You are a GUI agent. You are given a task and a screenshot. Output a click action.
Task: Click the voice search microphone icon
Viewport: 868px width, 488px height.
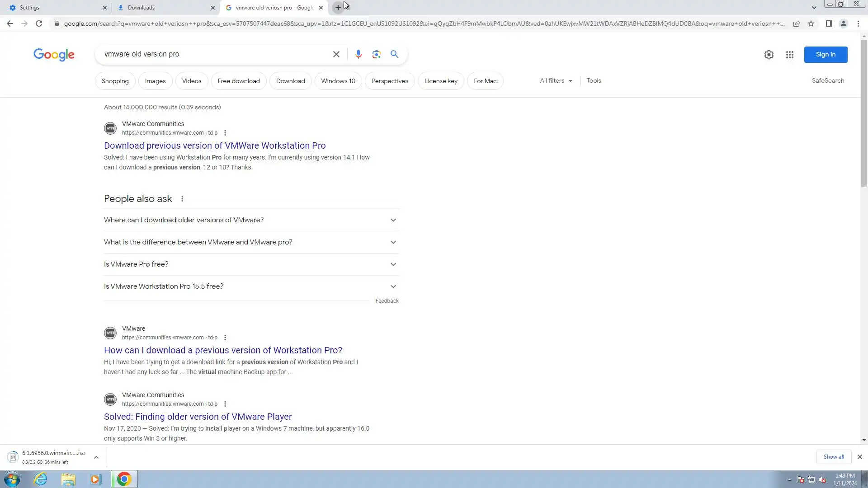tap(358, 54)
